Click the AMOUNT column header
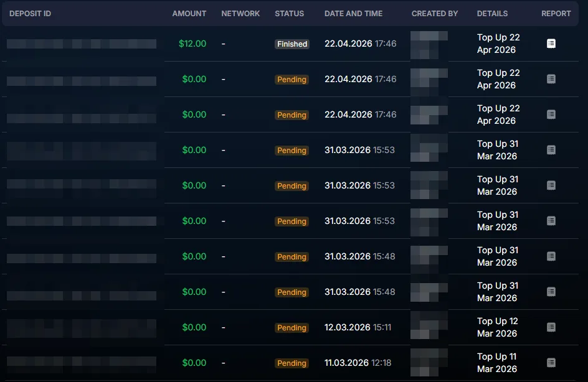Viewport: 588px width, 382px height. click(189, 14)
